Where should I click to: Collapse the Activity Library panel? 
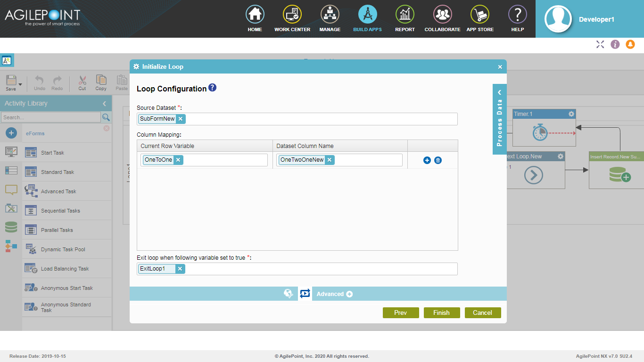[x=105, y=103]
